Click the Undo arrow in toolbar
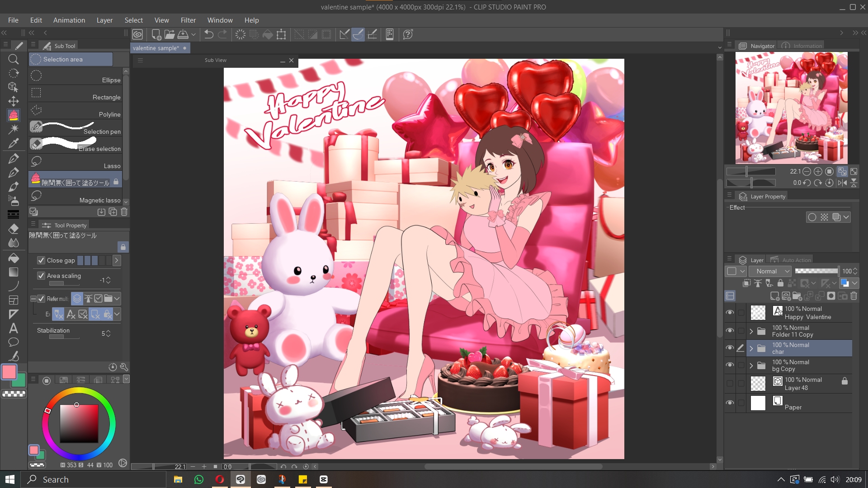Screen dimensions: 868x488 point(208,34)
